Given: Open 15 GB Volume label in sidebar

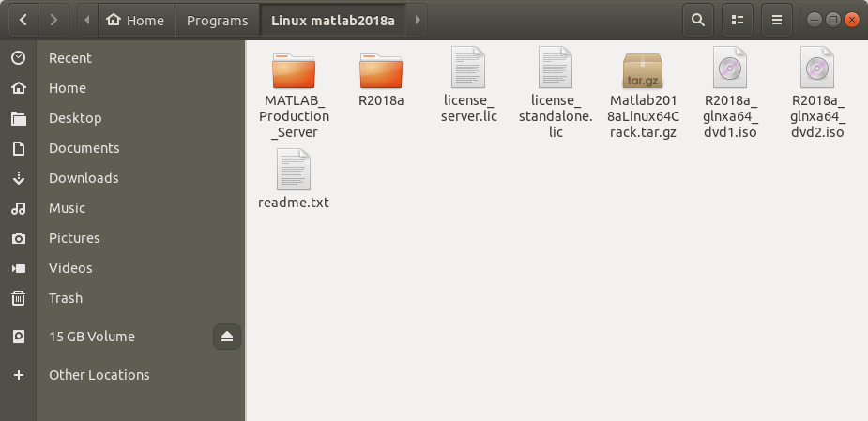Looking at the screenshot, I should [x=92, y=337].
